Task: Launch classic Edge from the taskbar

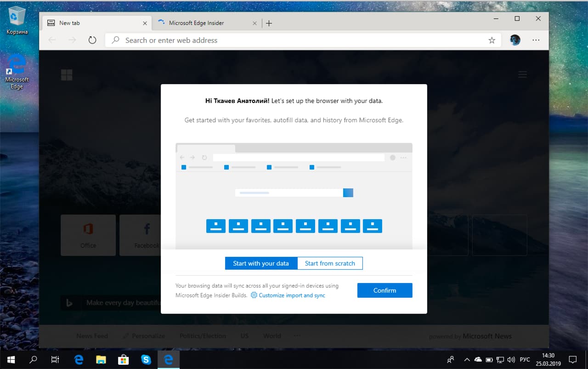Action: 79,360
